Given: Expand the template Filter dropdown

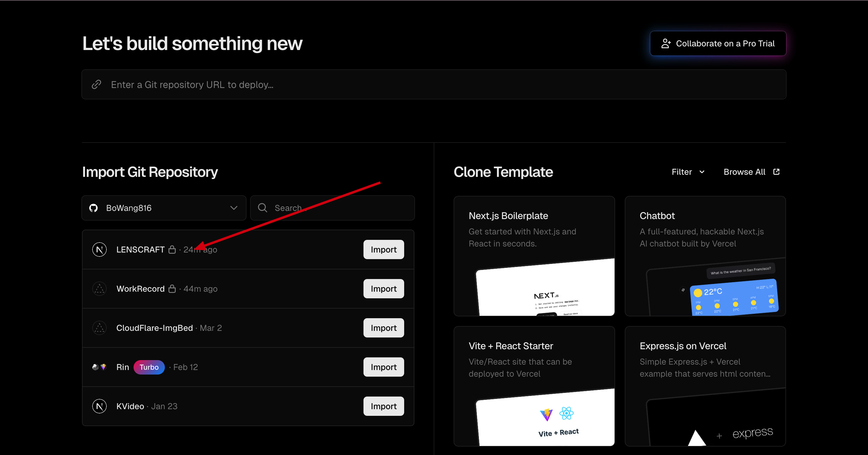Looking at the screenshot, I should 688,172.
